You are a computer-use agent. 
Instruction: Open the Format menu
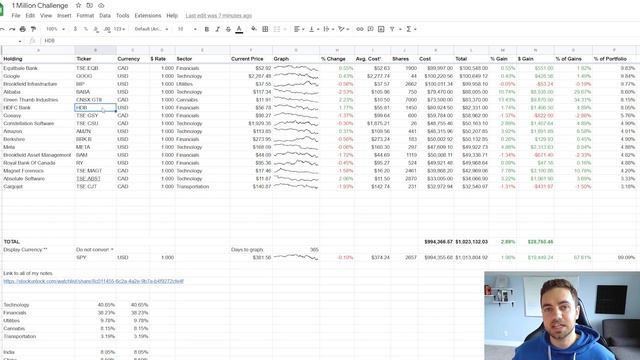[x=85, y=16]
